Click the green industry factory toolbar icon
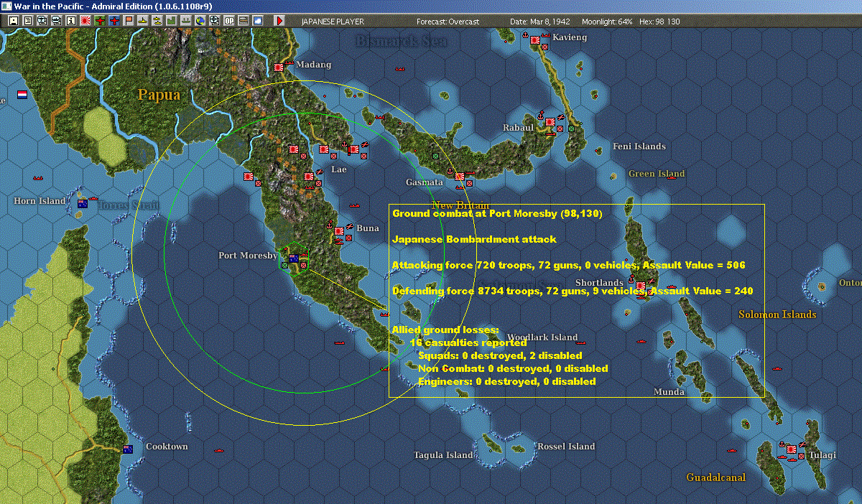The height and width of the screenshot is (504, 862). (x=172, y=21)
